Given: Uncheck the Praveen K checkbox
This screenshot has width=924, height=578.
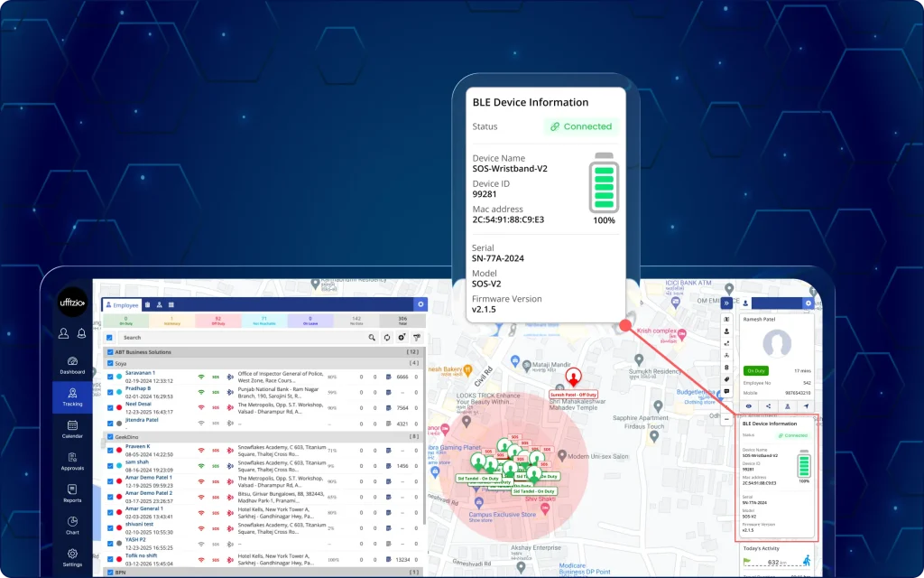Looking at the screenshot, I should pyautogui.click(x=110, y=450).
